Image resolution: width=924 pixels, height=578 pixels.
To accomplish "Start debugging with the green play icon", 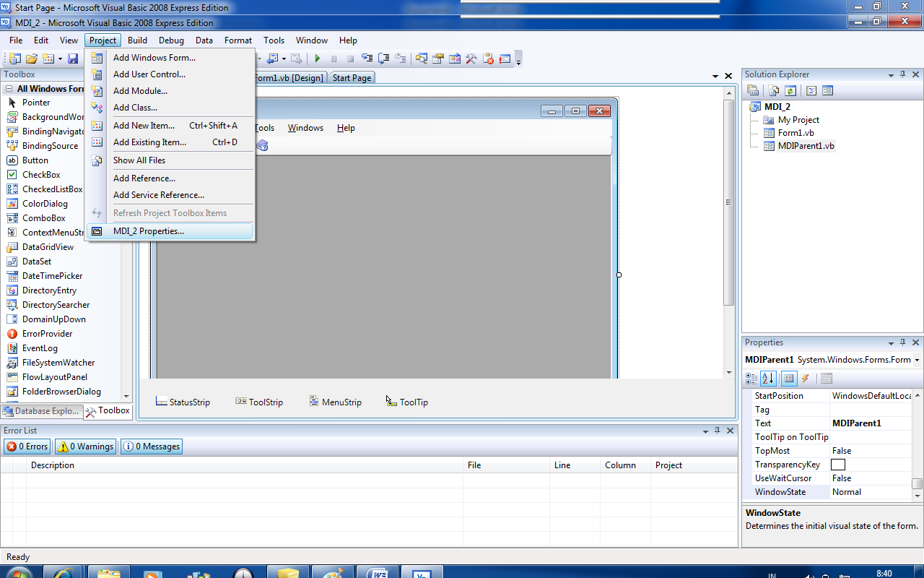I will (317, 59).
